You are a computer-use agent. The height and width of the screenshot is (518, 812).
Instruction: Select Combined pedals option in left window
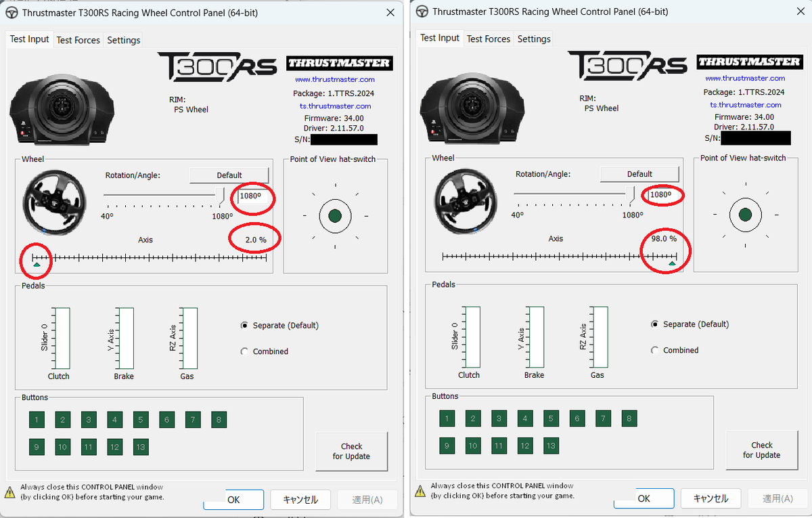[265, 351]
